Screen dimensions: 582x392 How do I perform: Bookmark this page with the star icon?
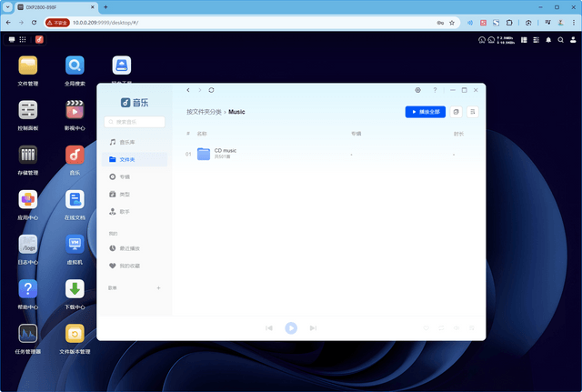click(452, 23)
